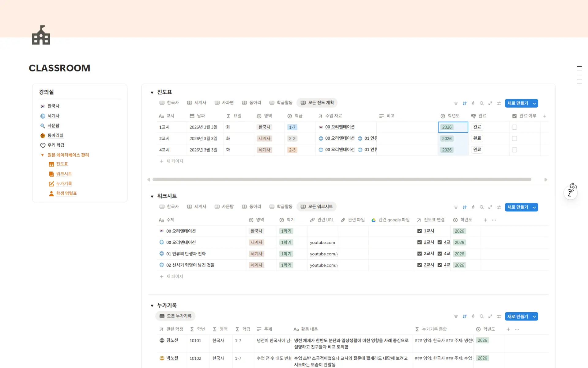Open sort icon in 진도표 toolbar
The image size is (588, 368).
click(465, 103)
